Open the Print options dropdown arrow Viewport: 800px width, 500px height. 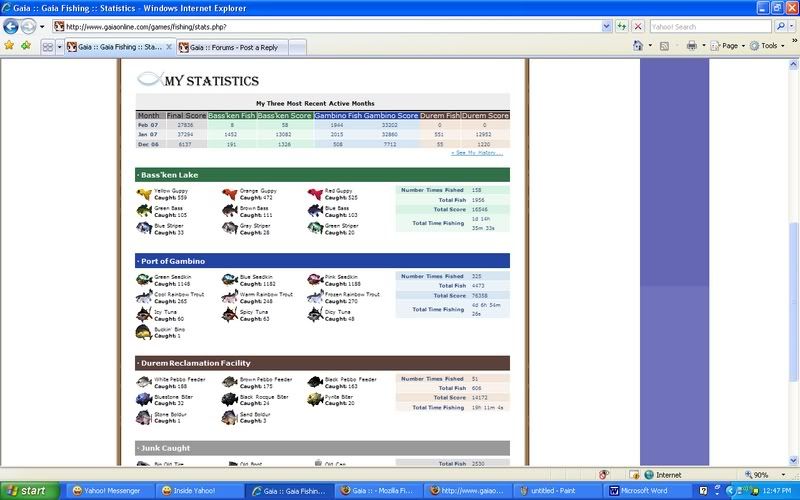(x=704, y=45)
